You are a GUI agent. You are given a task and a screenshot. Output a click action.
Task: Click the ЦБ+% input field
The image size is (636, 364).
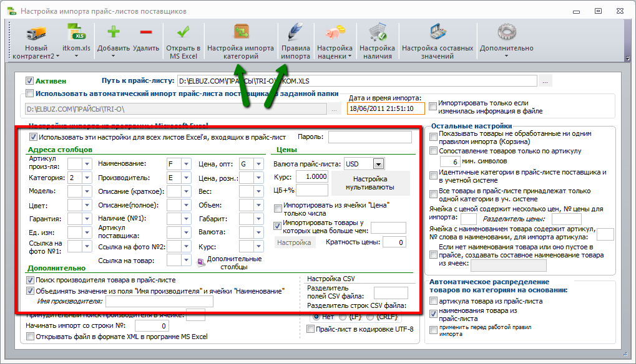point(311,190)
